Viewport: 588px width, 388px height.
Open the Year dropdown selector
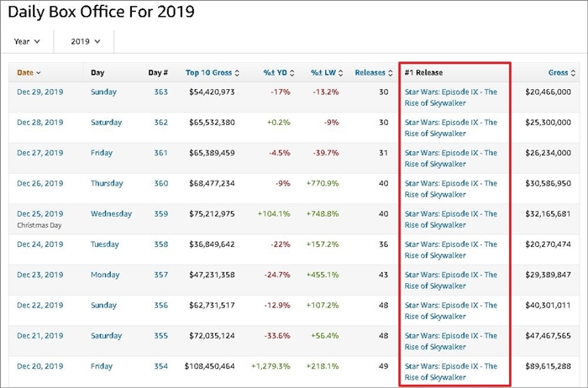[29, 41]
